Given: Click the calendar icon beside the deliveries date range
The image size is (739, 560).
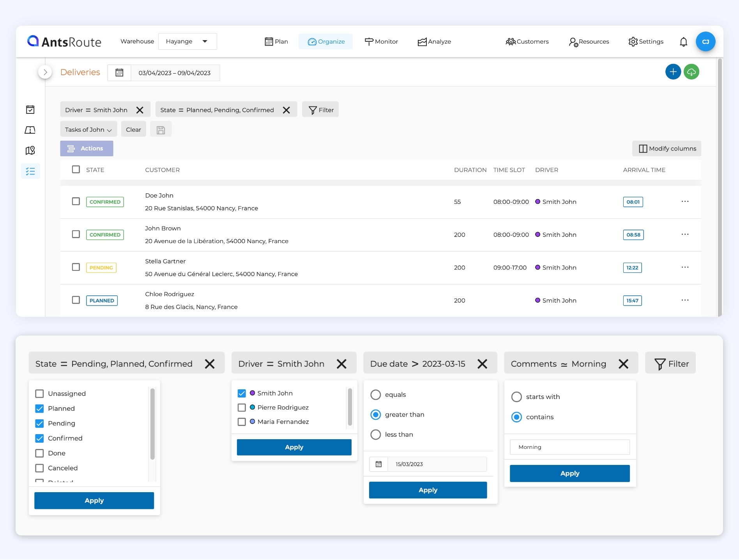Looking at the screenshot, I should click(119, 73).
